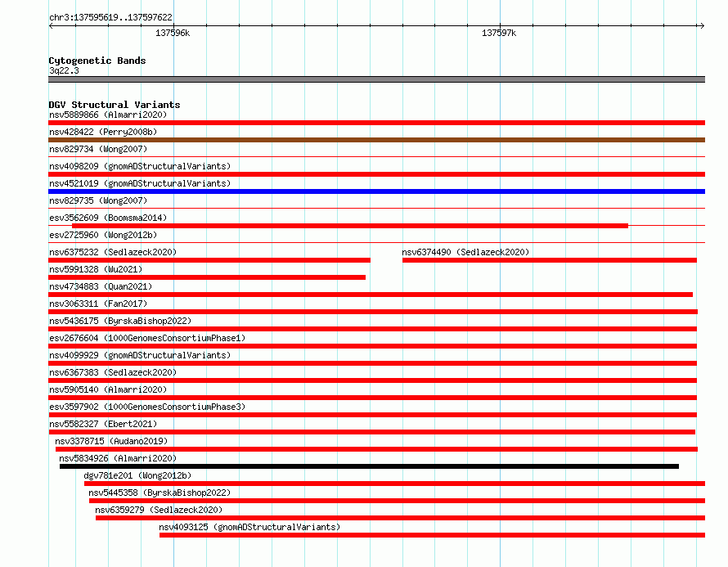Click the black nsv5834926 Almarri2020 bar
728x567 pixels.
pyautogui.click(x=369, y=466)
